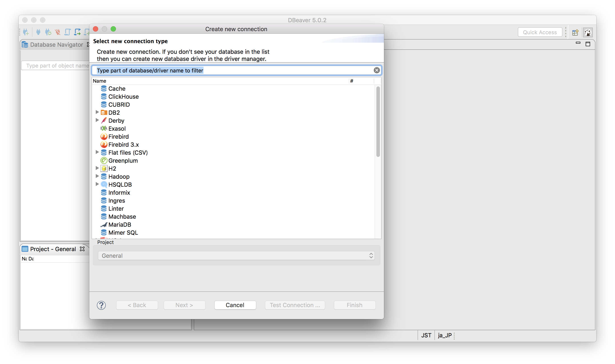Expand the Hadoop driver group
Image resolution: width=615 pixels, height=364 pixels.
click(97, 176)
